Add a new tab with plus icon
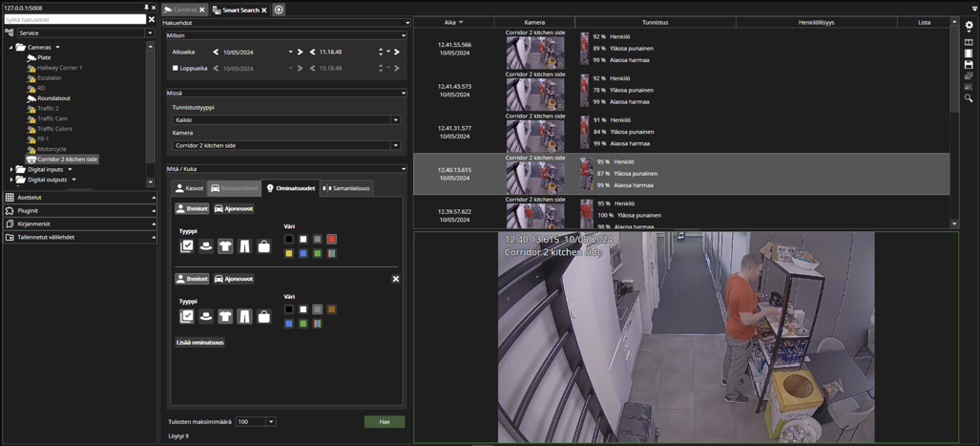The height and width of the screenshot is (446, 980). 279,10
